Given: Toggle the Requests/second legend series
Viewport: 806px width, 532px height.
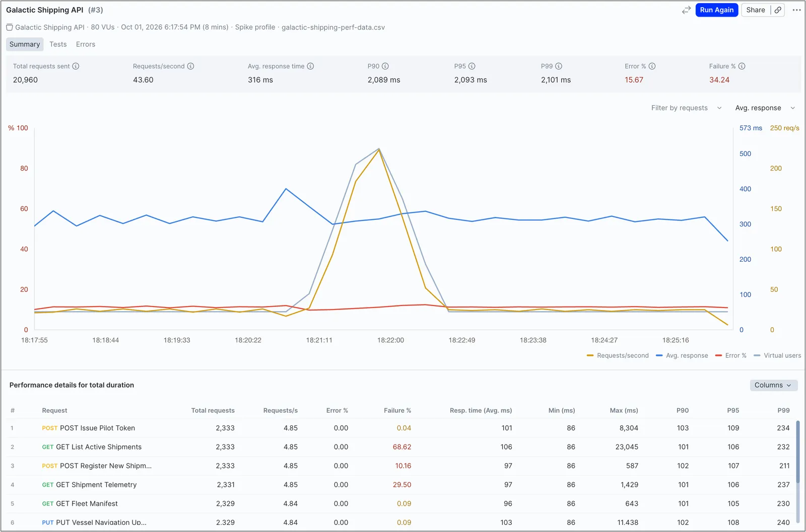Looking at the screenshot, I should 618,355.
